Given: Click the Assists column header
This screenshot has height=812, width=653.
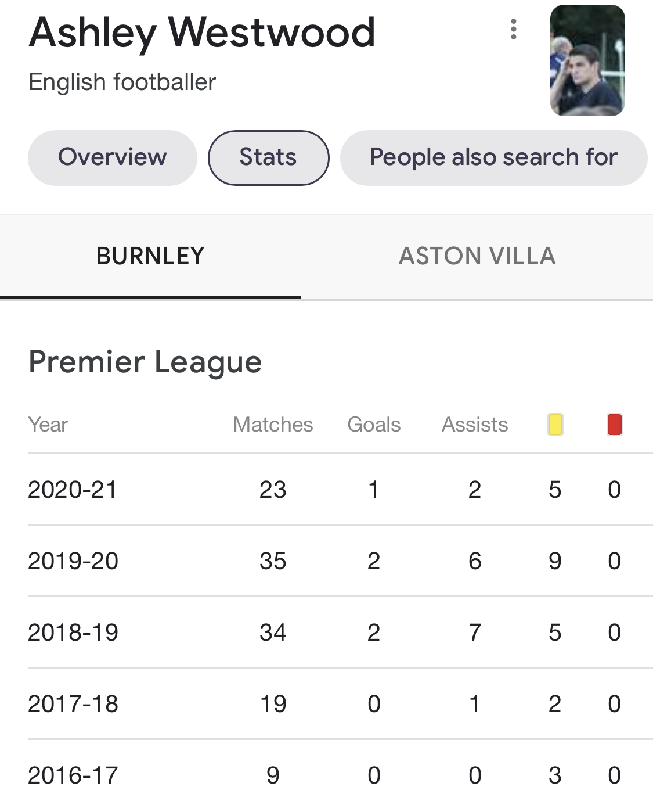Looking at the screenshot, I should click(475, 425).
